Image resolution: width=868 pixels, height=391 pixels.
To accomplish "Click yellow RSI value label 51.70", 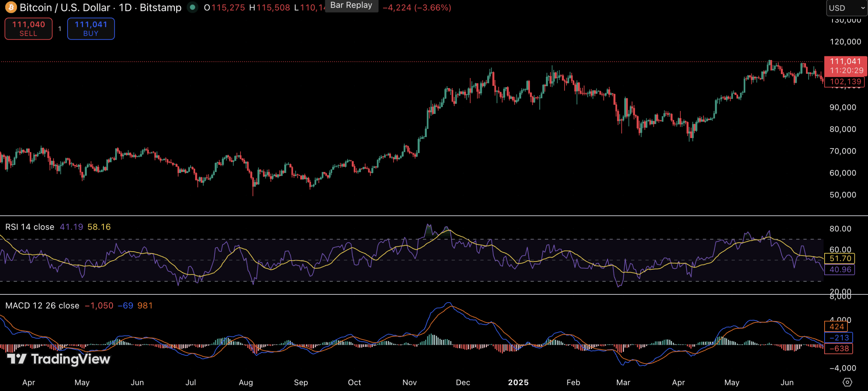I will click(x=840, y=258).
